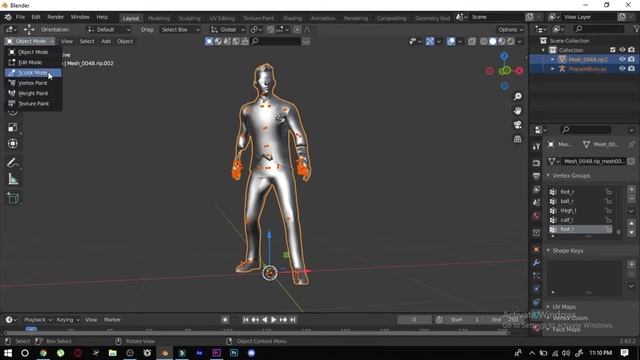Open the viewport Options dropdown

click(510, 29)
